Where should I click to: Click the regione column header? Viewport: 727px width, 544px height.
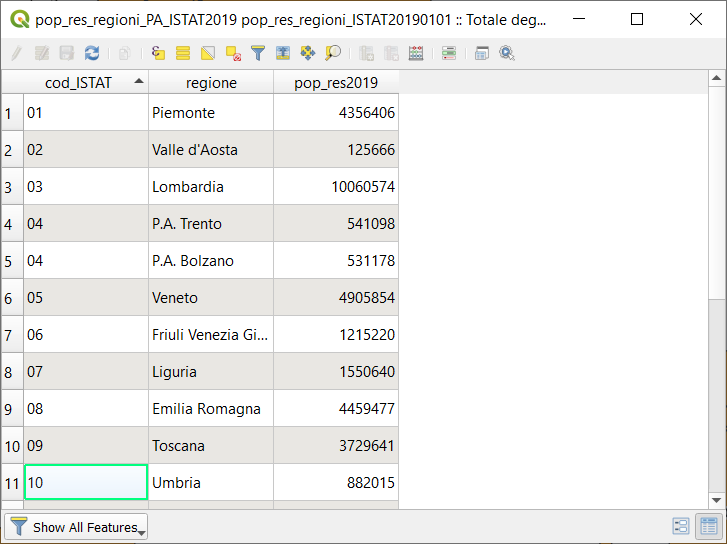click(x=211, y=83)
